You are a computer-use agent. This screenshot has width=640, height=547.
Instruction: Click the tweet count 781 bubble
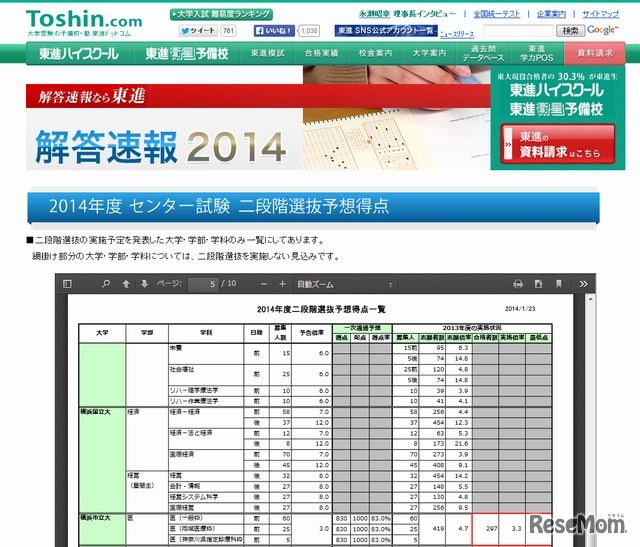click(228, 31)
